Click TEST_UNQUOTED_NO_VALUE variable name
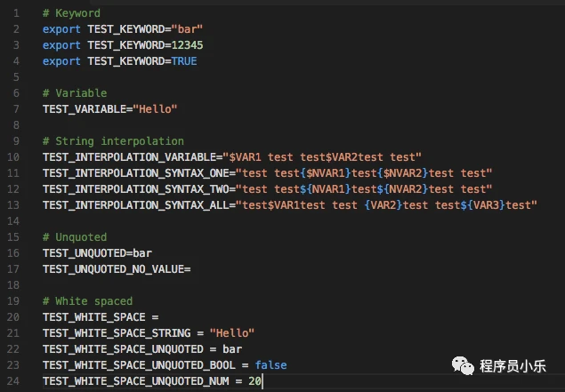Viewport: 565px width, 392px height. (x=114, y=269)
